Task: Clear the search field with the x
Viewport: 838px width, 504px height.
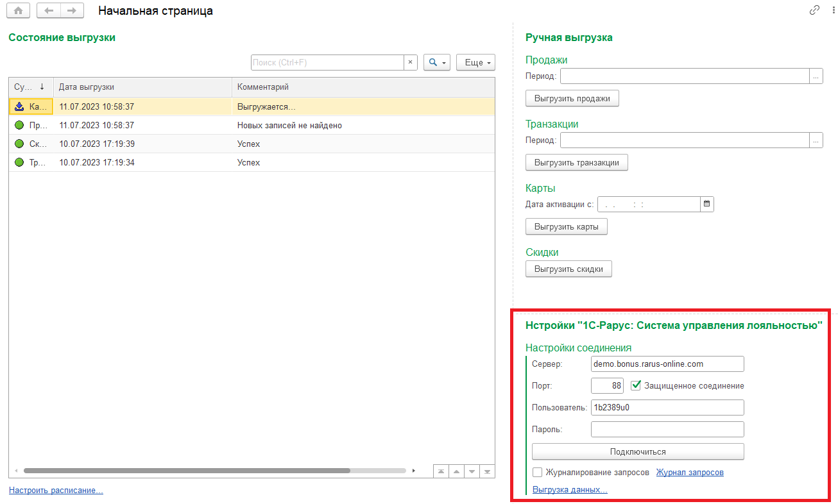Action: tap(411, 62)
